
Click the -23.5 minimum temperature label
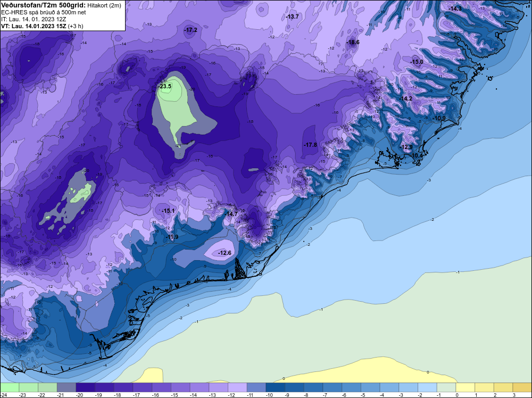(165, 86)
